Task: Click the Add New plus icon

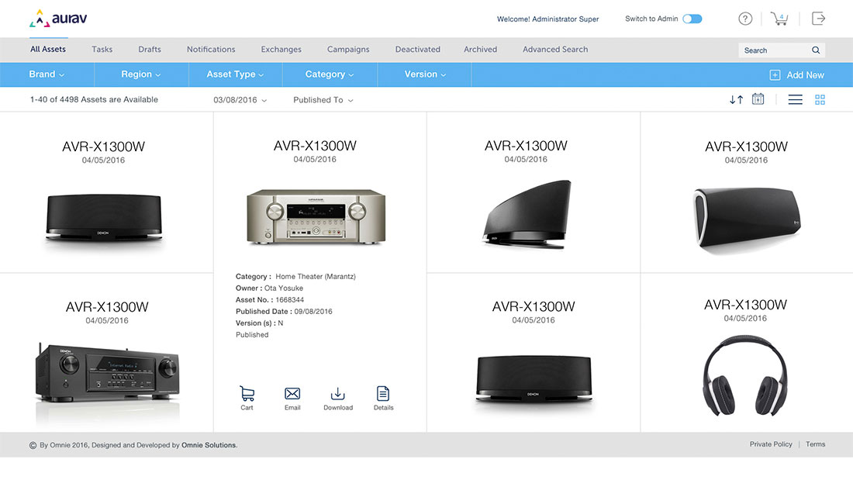Action: coord(775,75)
